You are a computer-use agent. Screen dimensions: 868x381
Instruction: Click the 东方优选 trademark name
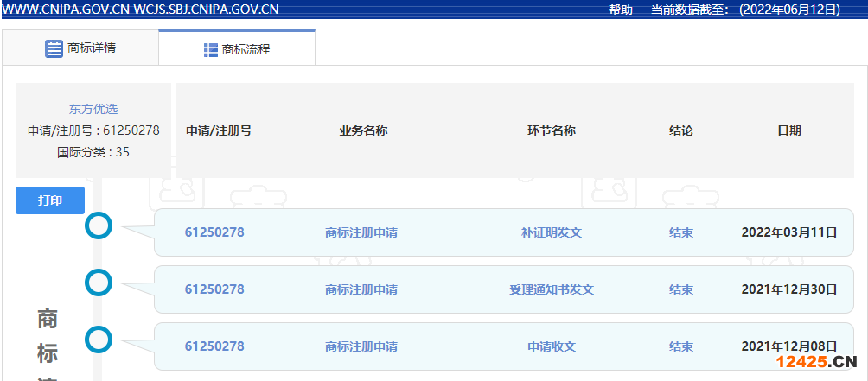[93, 109]
